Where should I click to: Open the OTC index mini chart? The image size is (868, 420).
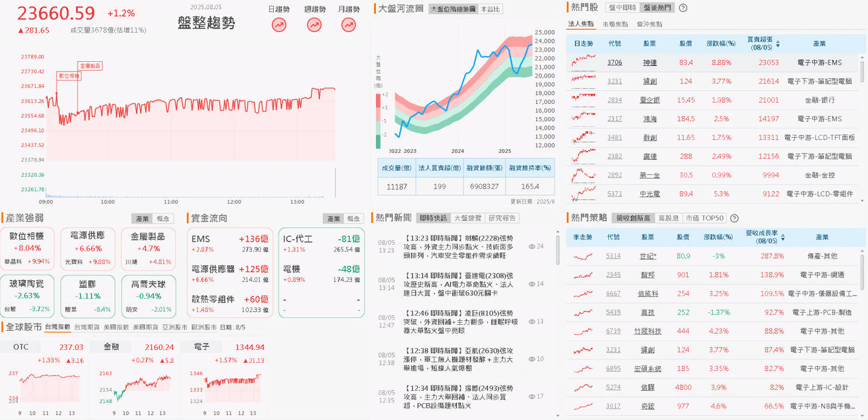coord(44,378)
